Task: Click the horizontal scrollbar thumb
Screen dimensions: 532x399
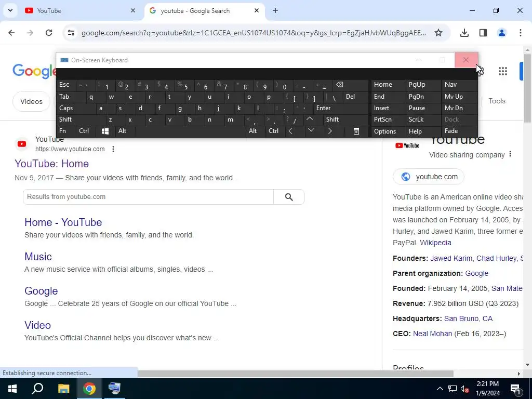Action: point(295,374)
